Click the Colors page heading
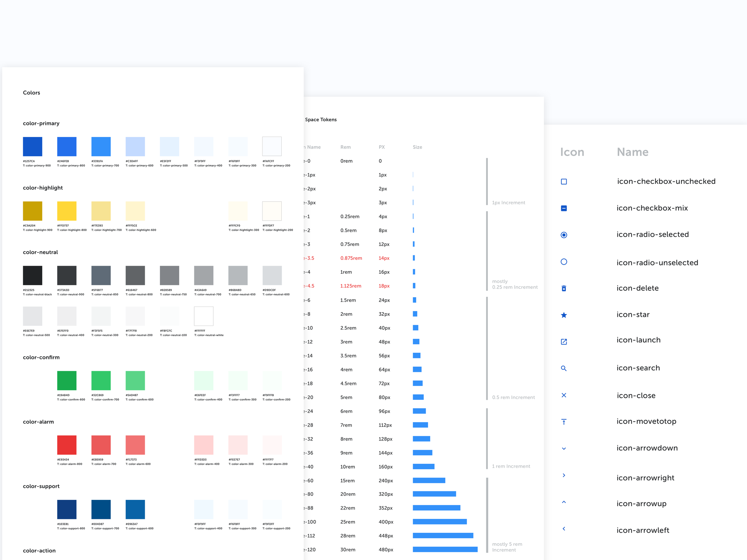This screenshot has height=560, width=747. coord(31,92)
